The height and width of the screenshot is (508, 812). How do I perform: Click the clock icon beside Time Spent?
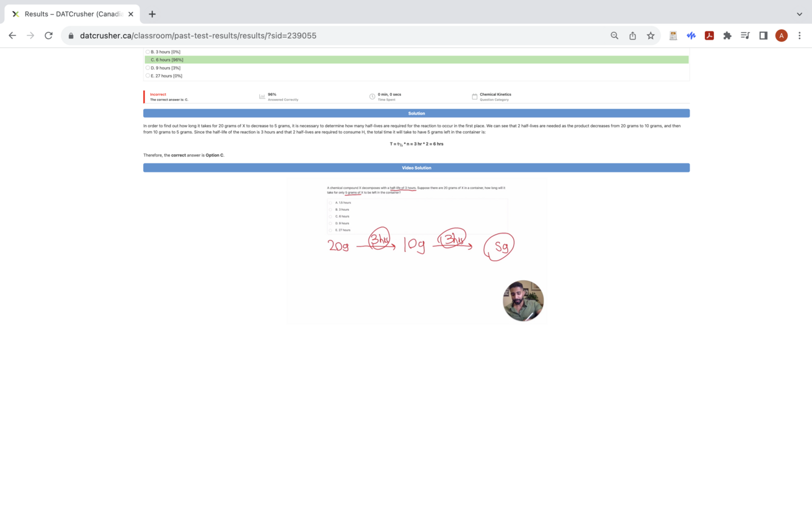(x=372, y=97)
